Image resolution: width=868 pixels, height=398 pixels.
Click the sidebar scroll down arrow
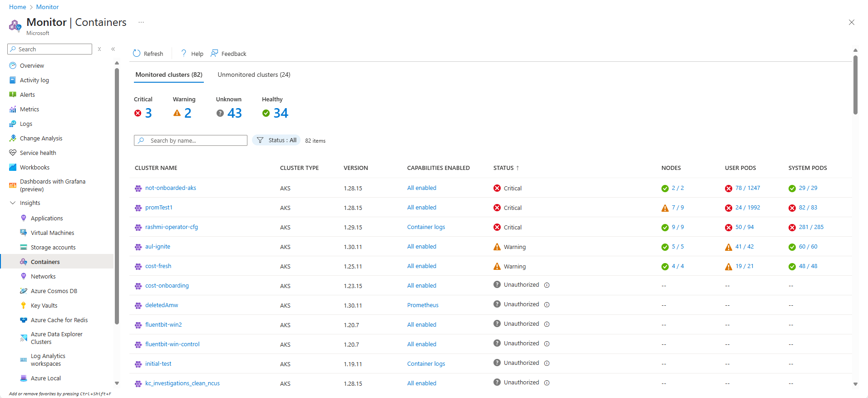tap(117, 383)
